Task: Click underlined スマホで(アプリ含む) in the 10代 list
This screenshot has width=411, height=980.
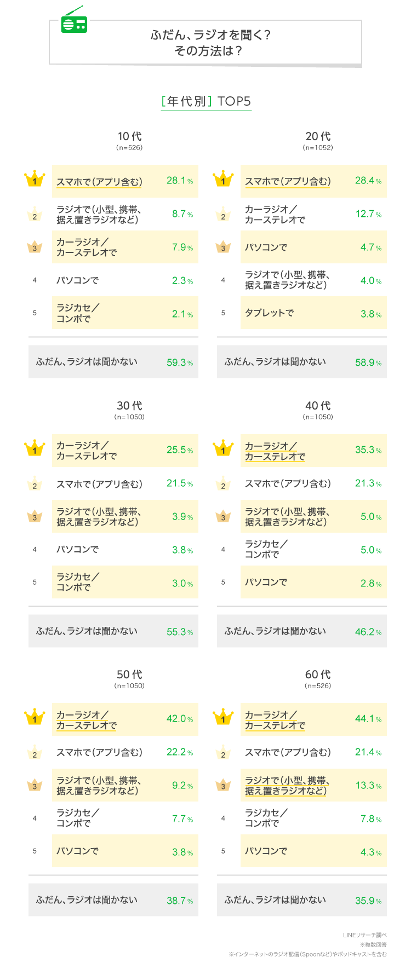Action: [x=99, y=182]
